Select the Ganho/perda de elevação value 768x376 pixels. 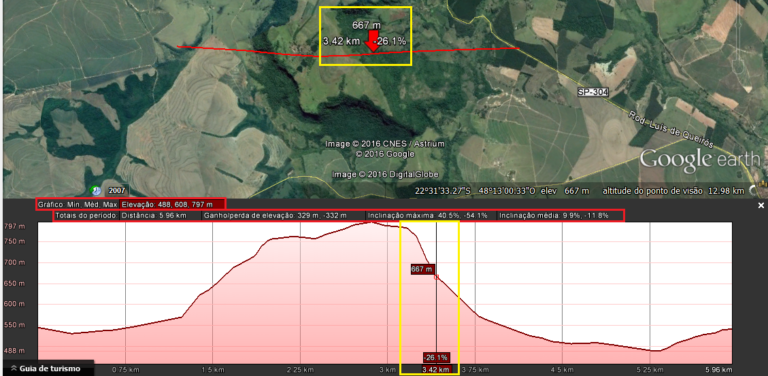click(x=275, y=215)
